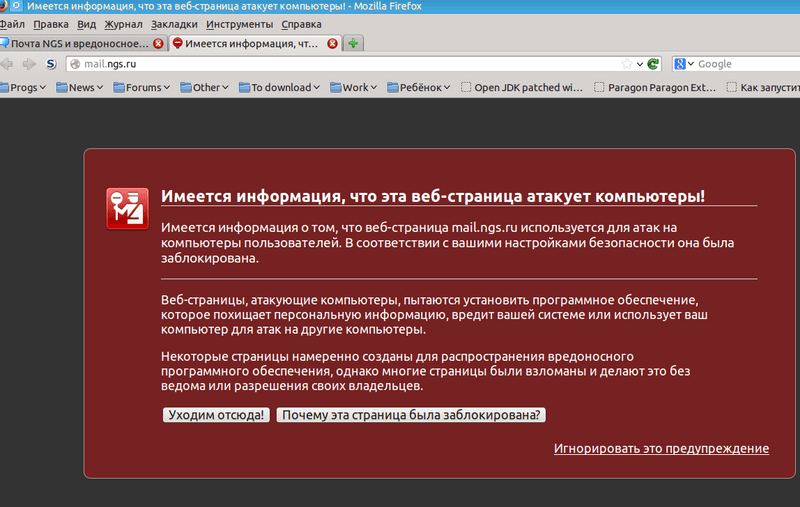Open the To download bookmark folder
The height and width of the screenshot is (507, 800).
[279, 87]
